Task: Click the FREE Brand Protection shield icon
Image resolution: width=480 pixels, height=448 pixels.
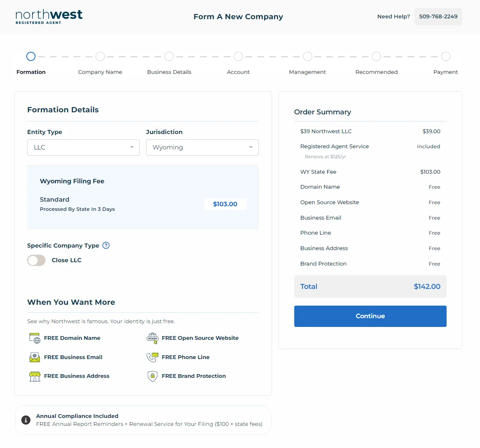Action: tap(152, 376)
